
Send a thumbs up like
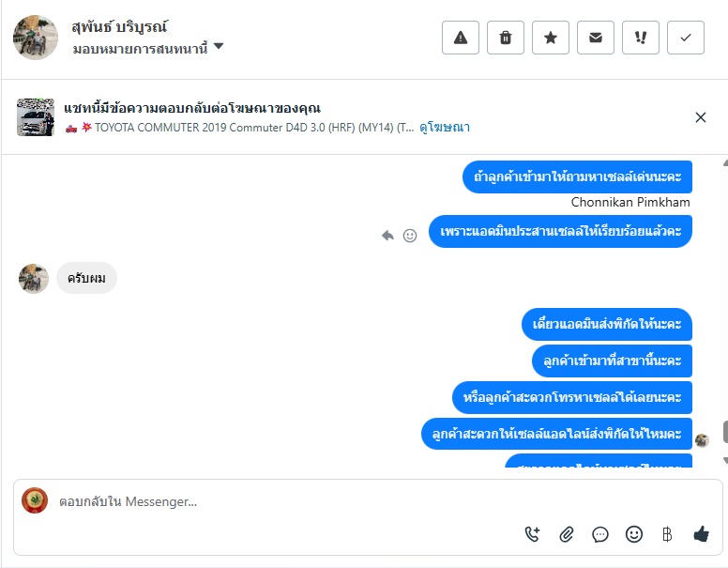tap(701, 534)
